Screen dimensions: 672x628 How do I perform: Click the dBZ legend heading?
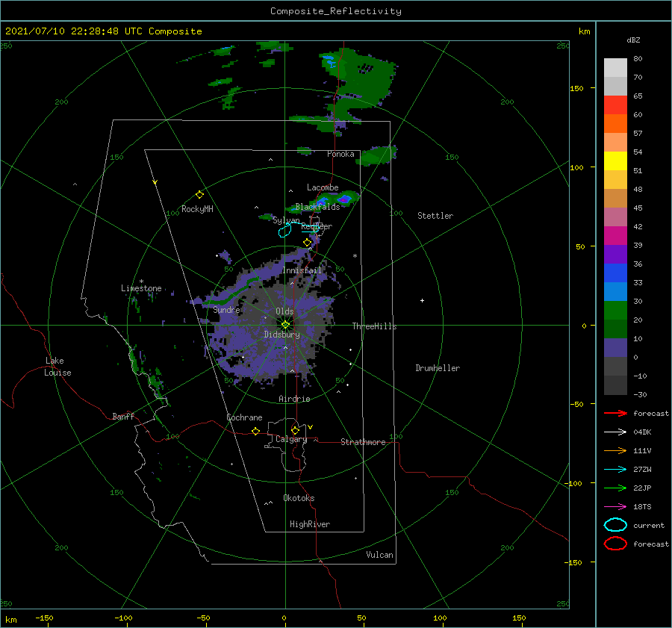coord(633,40)
